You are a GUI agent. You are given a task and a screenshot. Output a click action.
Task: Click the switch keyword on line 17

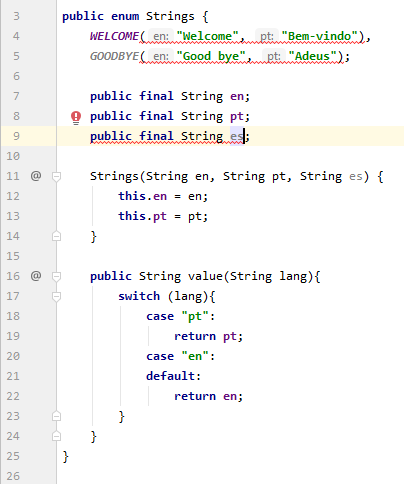tap(139, 296)
